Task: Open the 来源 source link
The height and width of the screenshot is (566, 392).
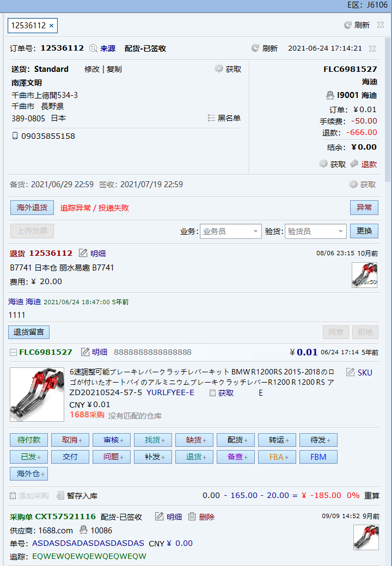Action: (108, 48)
